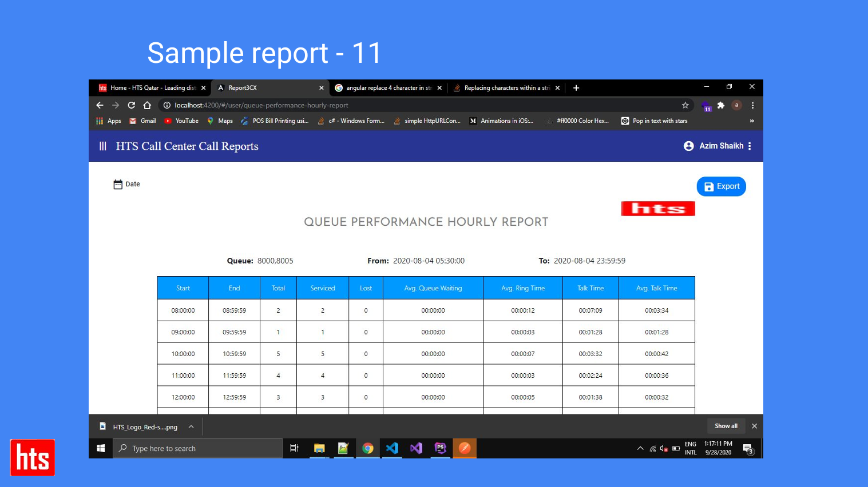Open user options menu beside Azim Shaikh
This screenshot has height=487, width=868.
pos(750,146)
